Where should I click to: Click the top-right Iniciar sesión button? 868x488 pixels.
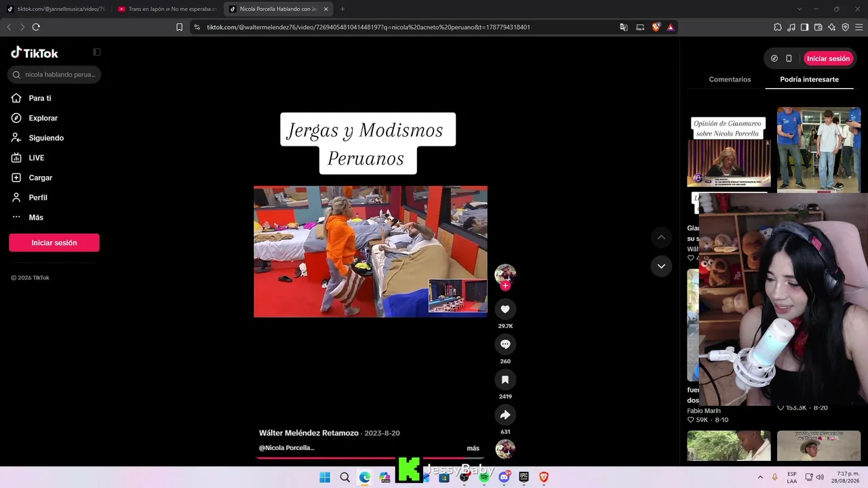point(828,58)
